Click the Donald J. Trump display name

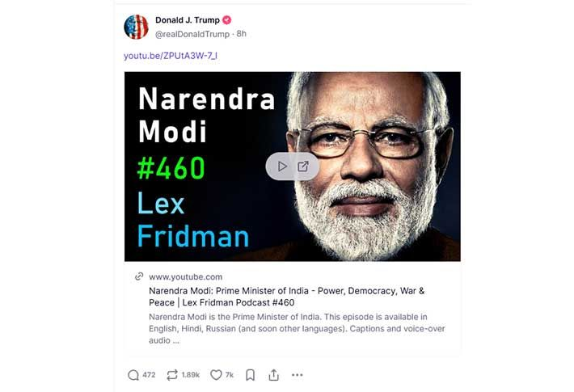coord(188,19)
